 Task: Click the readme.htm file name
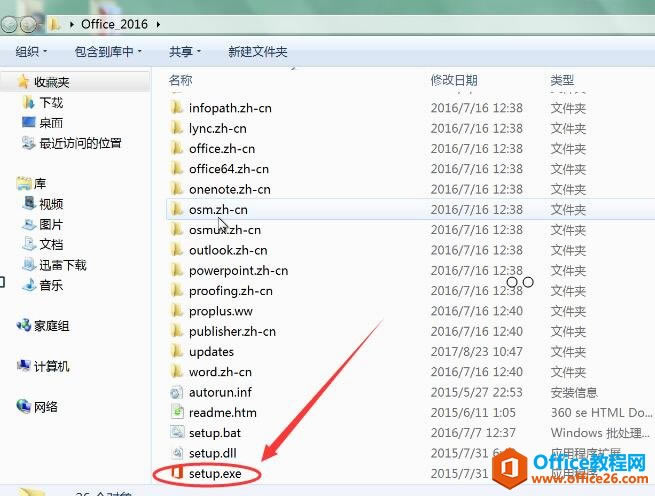223,412
